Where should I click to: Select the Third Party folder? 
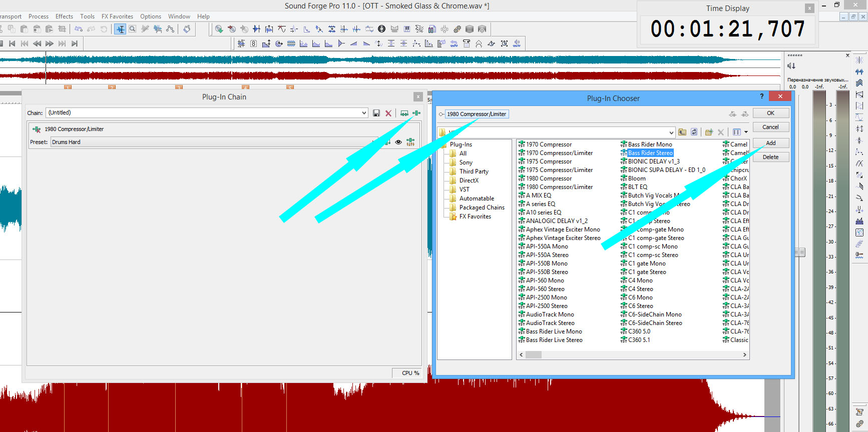[474, 171]
